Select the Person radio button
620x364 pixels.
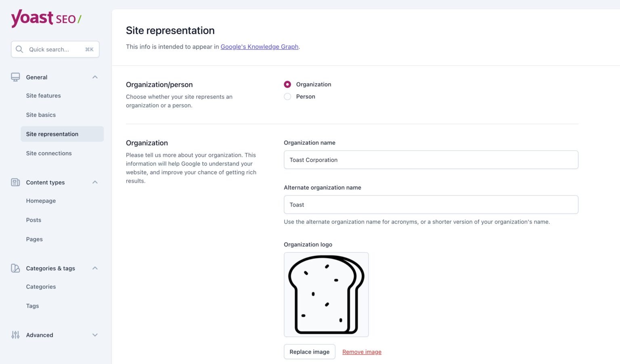click(287, 96)
